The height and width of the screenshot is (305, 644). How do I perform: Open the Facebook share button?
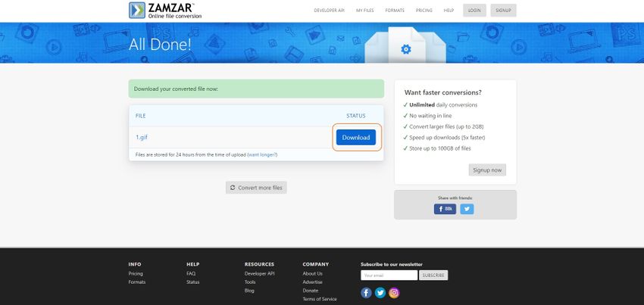[445, 209]
